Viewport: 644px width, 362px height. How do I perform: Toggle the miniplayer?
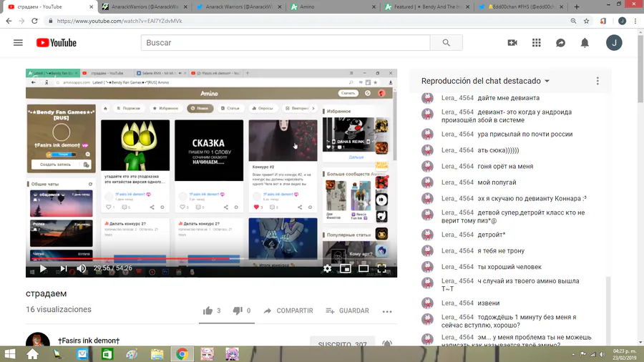tap(346, 268)
